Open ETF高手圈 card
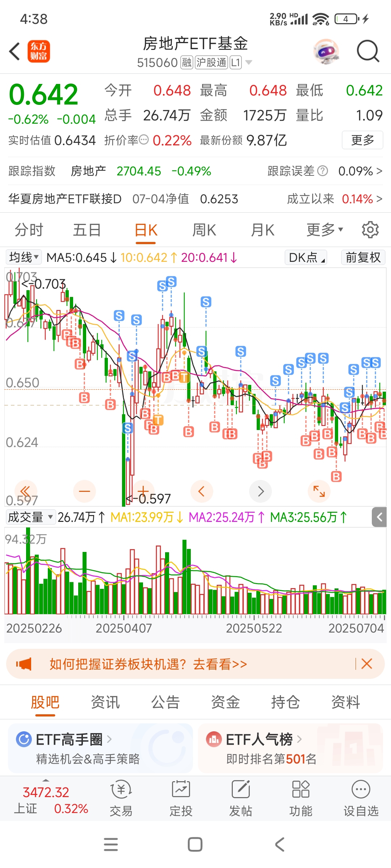Screen dimensions: 391x868 point(100,748)
